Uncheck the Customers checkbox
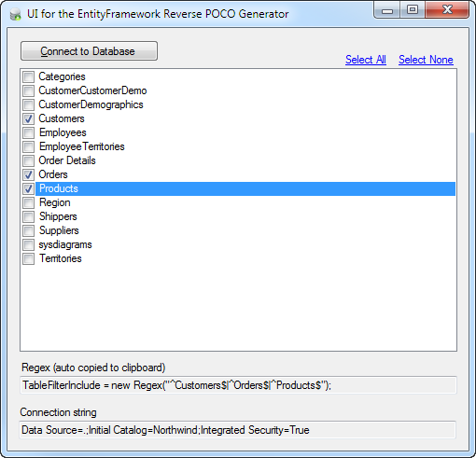 click(x=29, y=118)
